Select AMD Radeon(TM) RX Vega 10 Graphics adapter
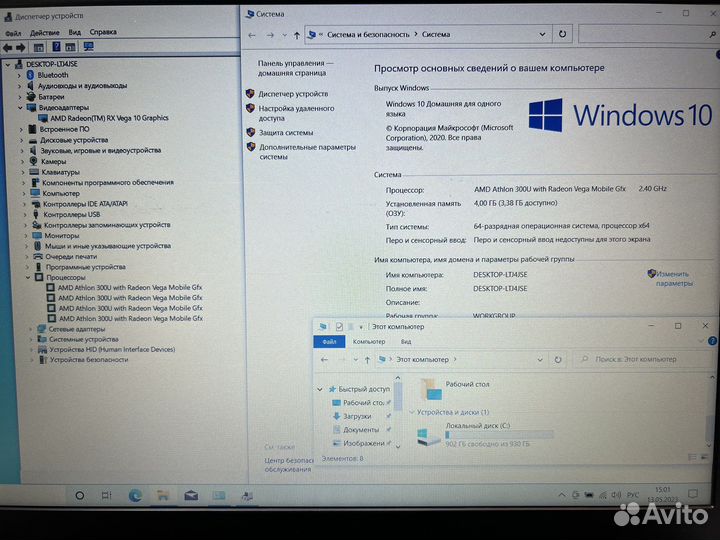The height and width of the screenshot is (540, 720). (x=109, y=118)
